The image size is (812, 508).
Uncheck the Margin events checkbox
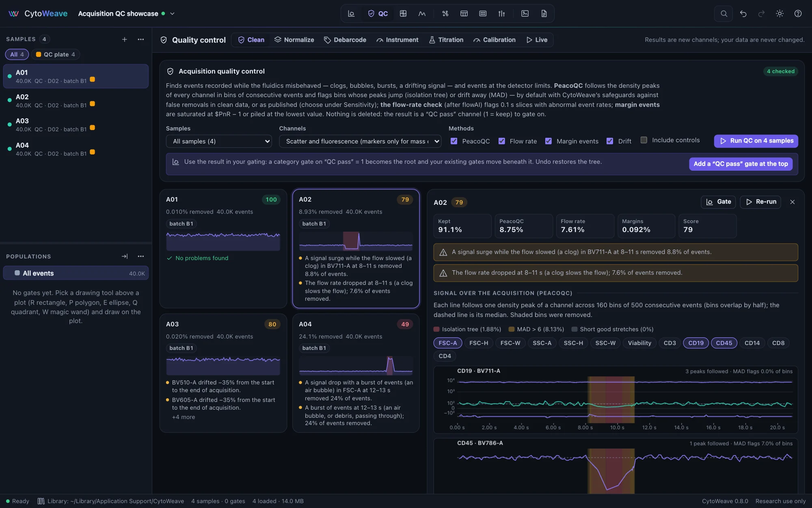549,141
